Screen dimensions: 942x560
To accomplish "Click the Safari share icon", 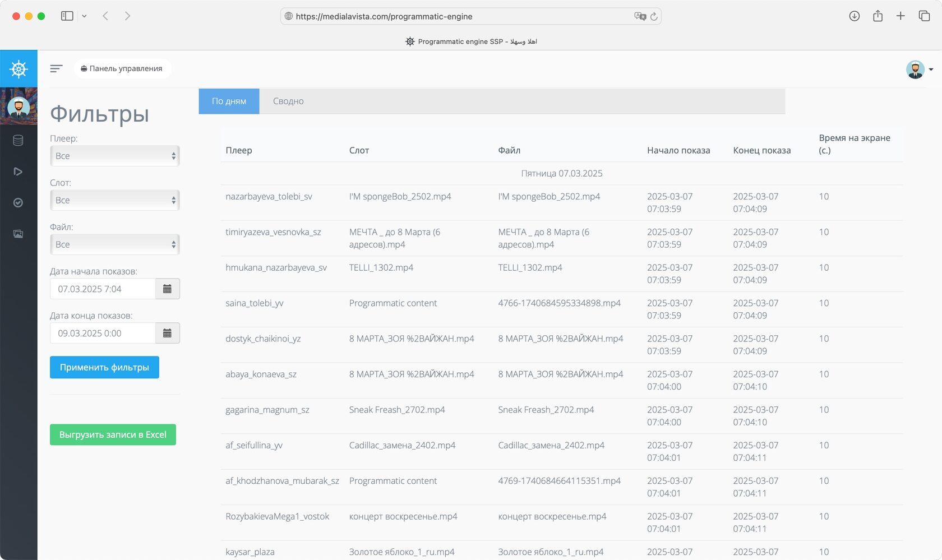I will pos(878,16).
